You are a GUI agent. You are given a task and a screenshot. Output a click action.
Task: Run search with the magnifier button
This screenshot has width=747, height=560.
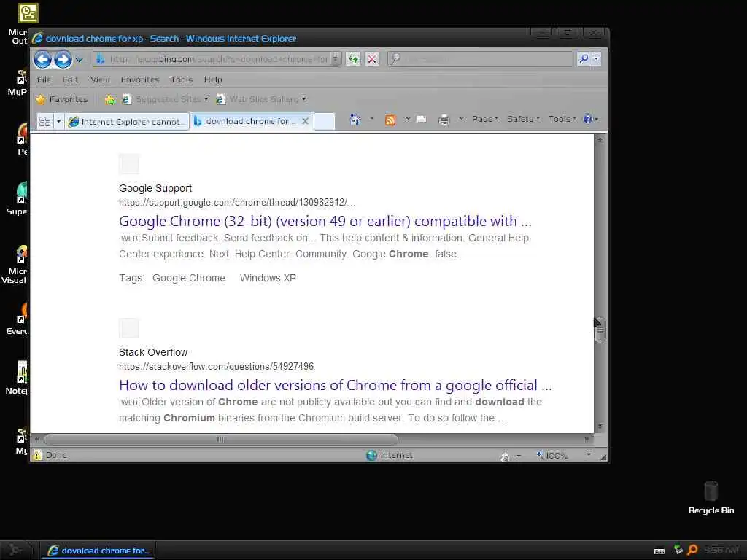pos(584,58)
